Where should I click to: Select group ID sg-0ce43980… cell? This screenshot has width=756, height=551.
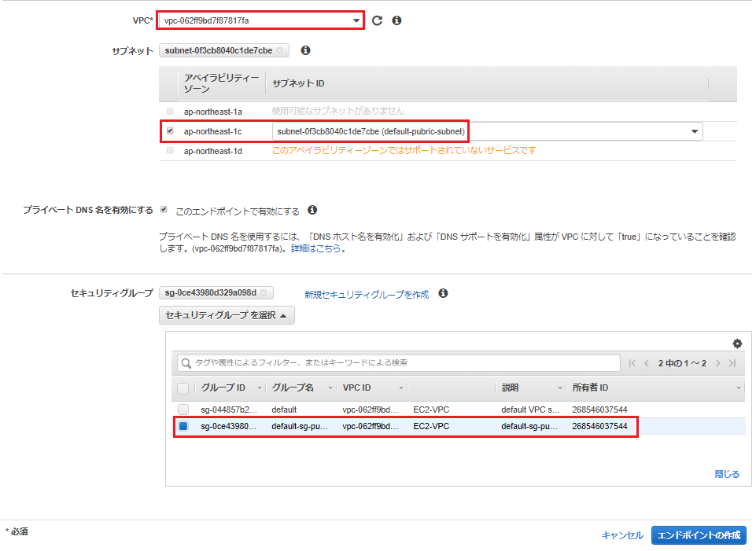(x=229, y=426)
